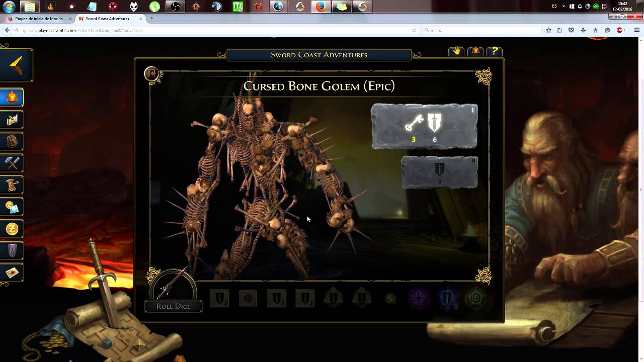Pick the fourth square shield die marked 2
The width and height of the screenshot is (644, 362).
[305, 299]
